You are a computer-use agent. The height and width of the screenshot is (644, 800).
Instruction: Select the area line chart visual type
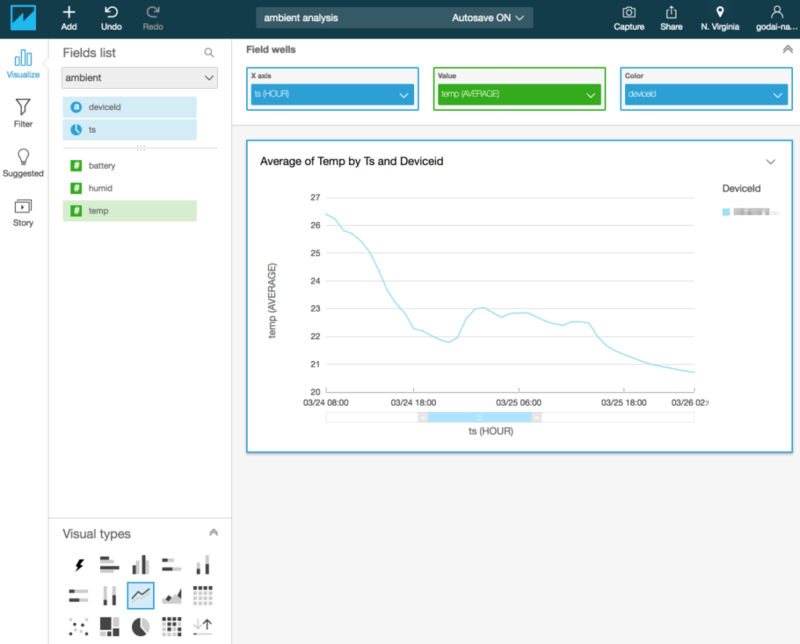point(171,595)
